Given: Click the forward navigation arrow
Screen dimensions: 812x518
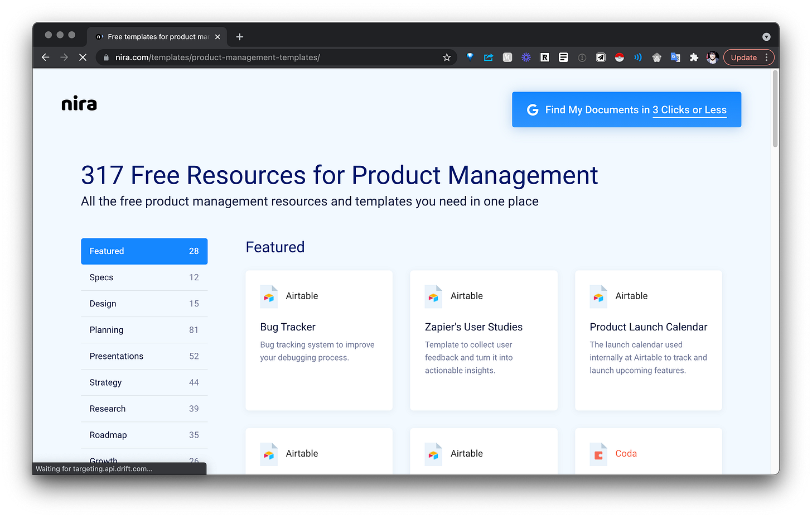Looking at the screenshot, I should point(64,57).
